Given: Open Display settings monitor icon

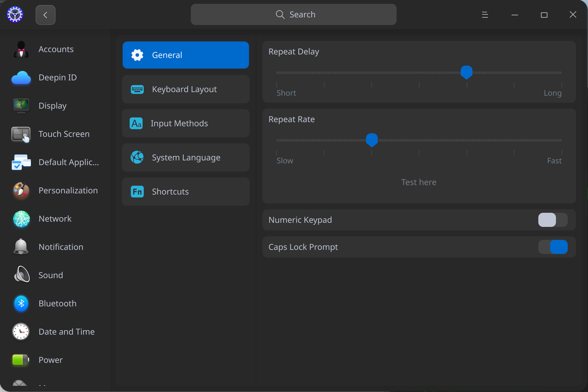Looking at the screenshot, I should [21, 106].
